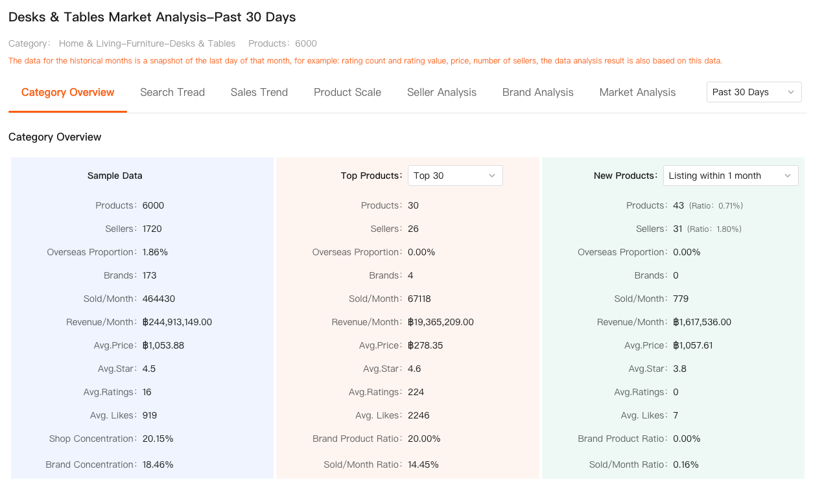Screen dimensions: 824x504
Task: Click the chevron arrow beside Top 30
Action: pos(491,176)
